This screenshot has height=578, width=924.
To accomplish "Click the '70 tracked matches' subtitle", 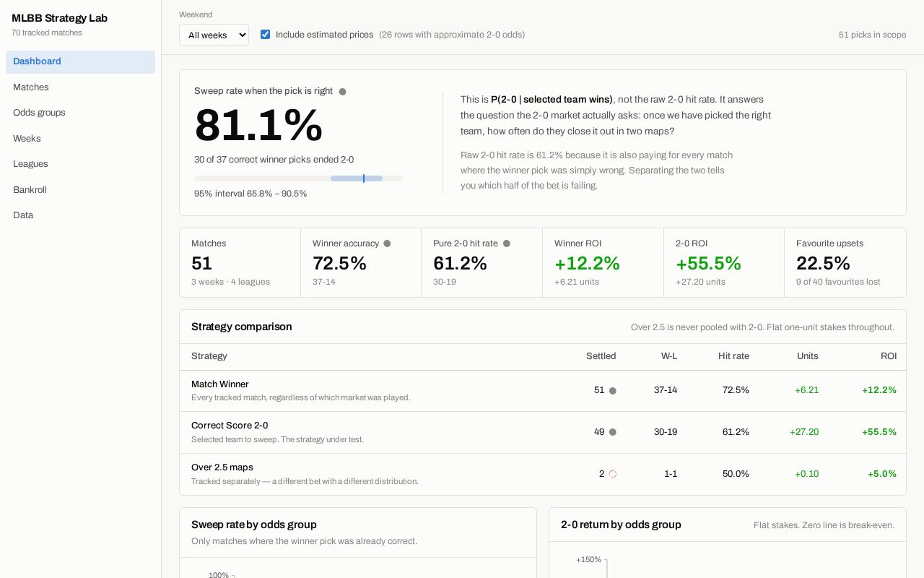I will (47, 33).
